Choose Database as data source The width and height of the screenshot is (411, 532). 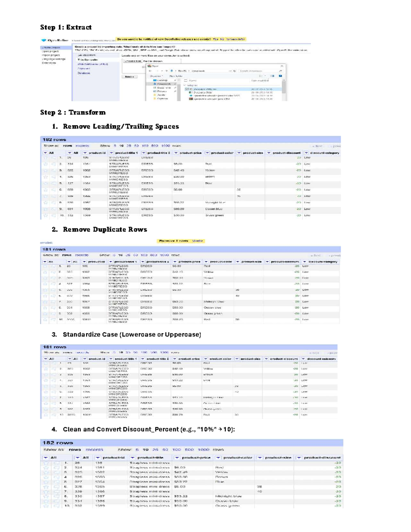tap(84, 73)
